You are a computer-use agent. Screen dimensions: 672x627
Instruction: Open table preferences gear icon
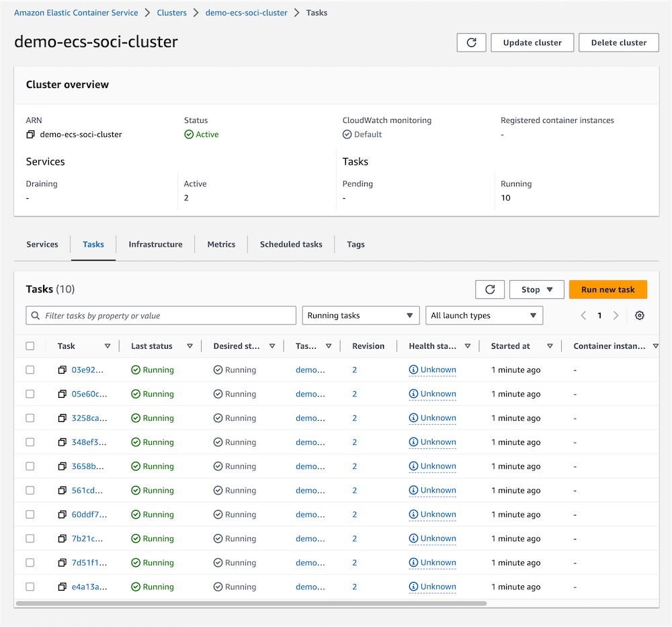[x=639, y=315]
